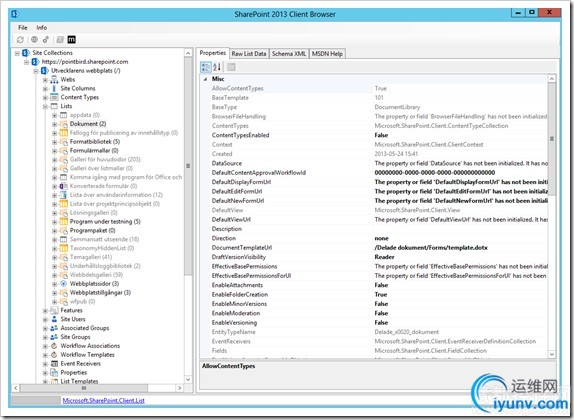Click the Content Types node icon

pos(54,97)
